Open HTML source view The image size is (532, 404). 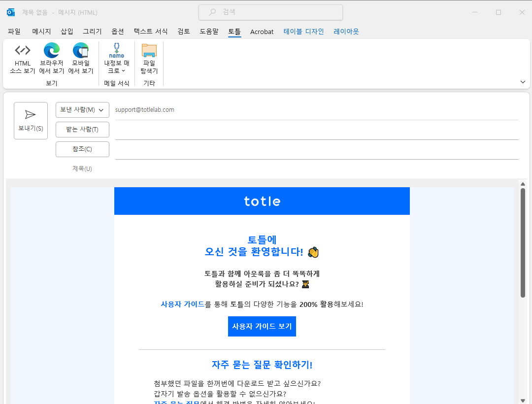[22, 59]
